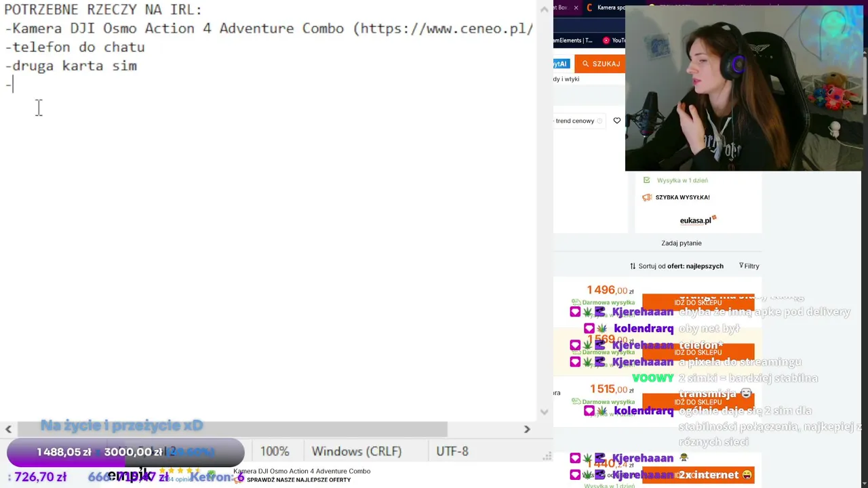
Task: Click 'Zadaj pytanie' link
Action: click(x=682, y=243)
